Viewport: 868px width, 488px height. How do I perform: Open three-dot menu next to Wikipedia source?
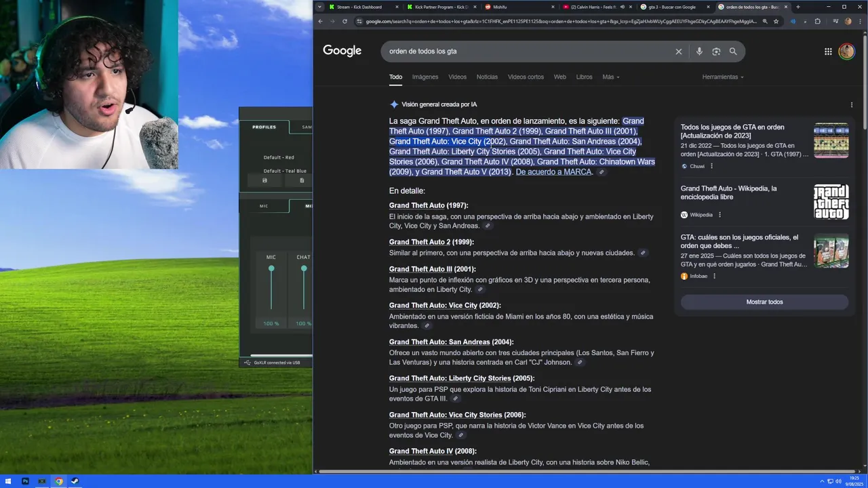click(x=719, y=215)
